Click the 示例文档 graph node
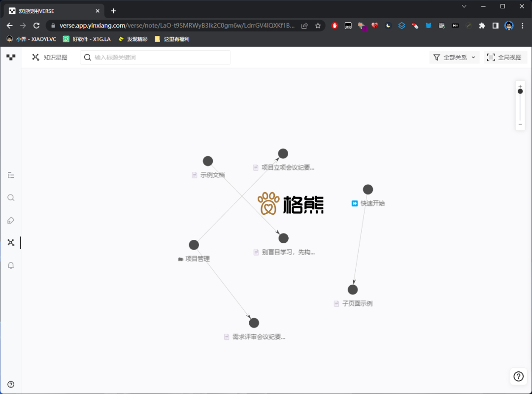 pyautogui.click(x=208, y=161)
